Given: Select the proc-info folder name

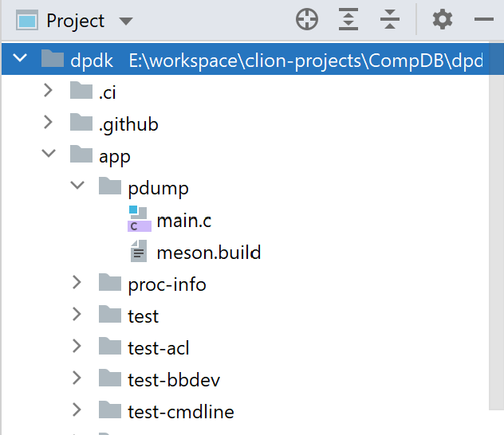Looking at the screenshot, I should [x=167, y=285].
